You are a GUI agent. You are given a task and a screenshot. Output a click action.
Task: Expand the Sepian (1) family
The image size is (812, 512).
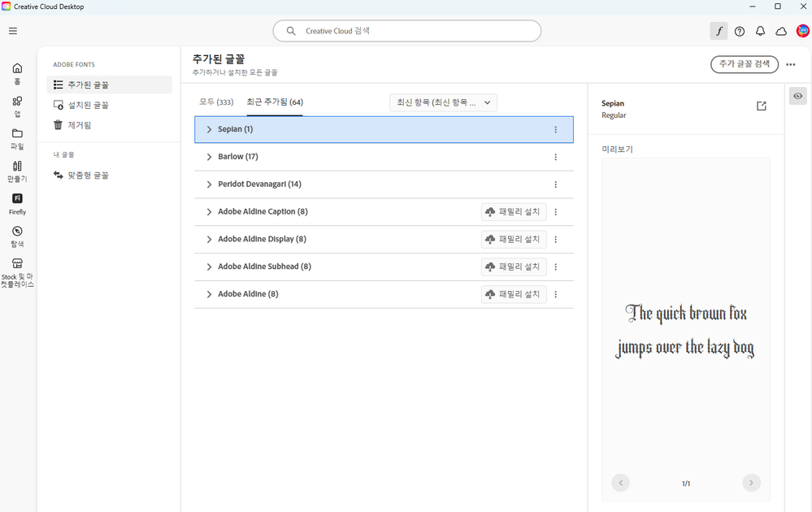pos(209,129)
